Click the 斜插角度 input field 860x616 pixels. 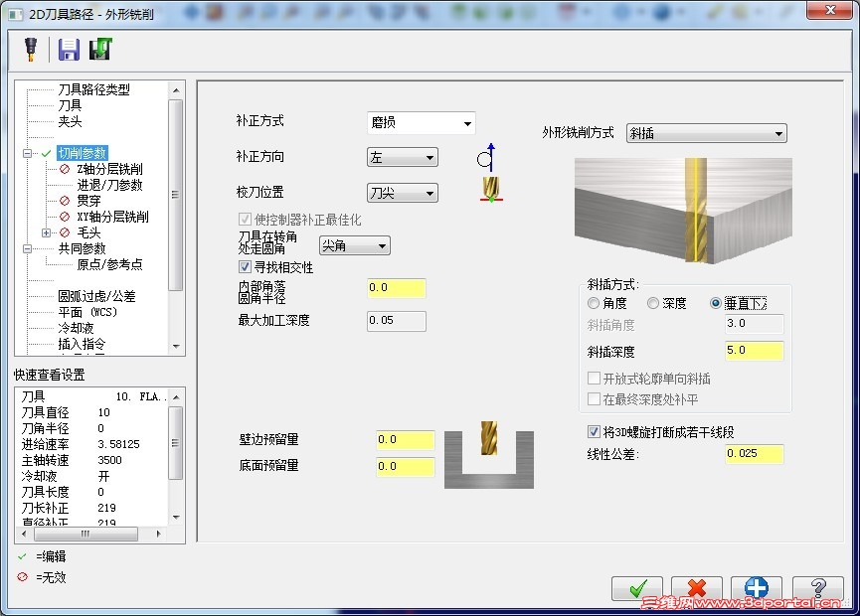[x=755, y=324]
